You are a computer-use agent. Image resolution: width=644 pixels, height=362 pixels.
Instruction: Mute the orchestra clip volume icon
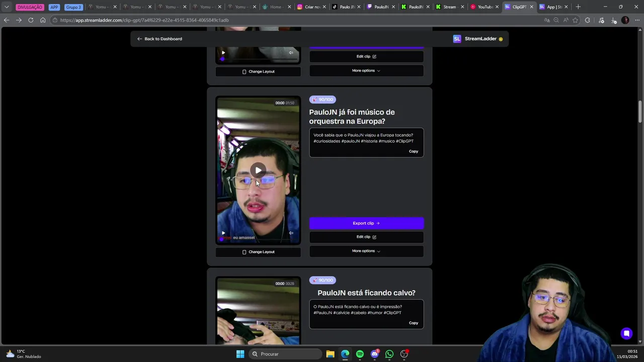[291, 233]
